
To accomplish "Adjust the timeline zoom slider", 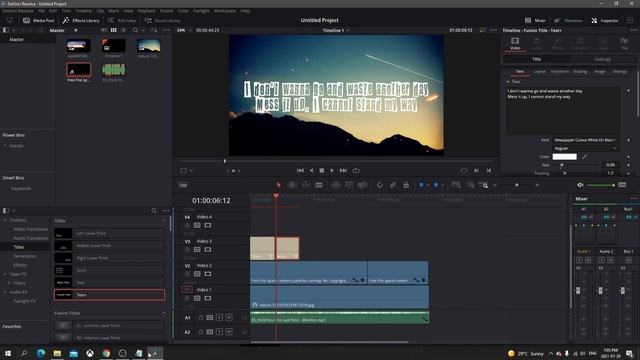I will [x=517, y=185].
